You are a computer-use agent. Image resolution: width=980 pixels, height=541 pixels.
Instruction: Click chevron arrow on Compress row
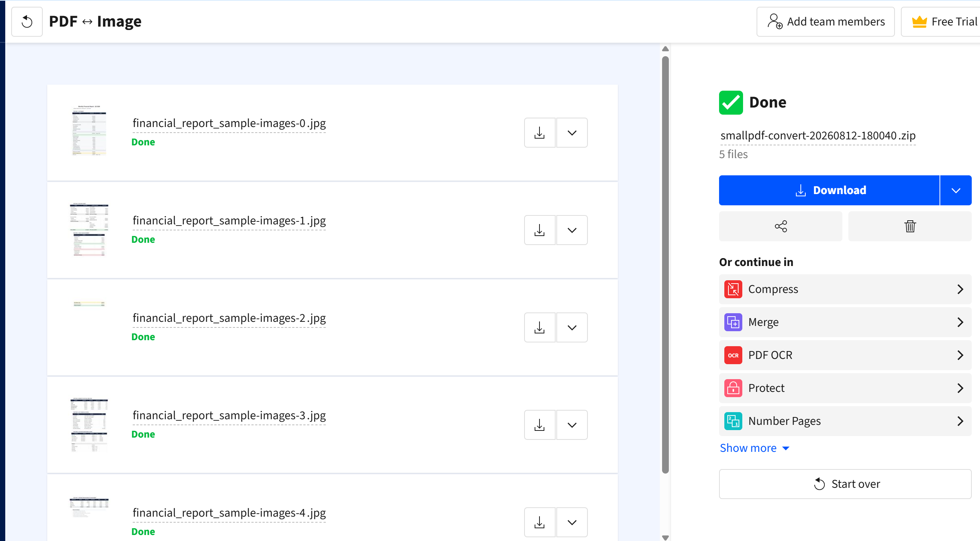960,289
